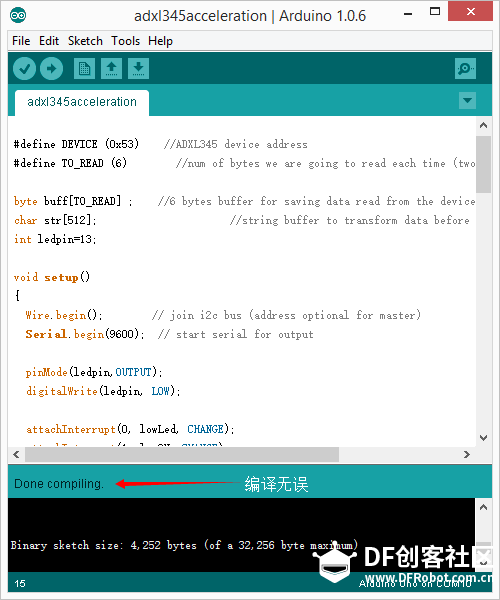Upload sketch with the arrow button
The width and height of the screenshot is (500, 600).
(52, 69)
